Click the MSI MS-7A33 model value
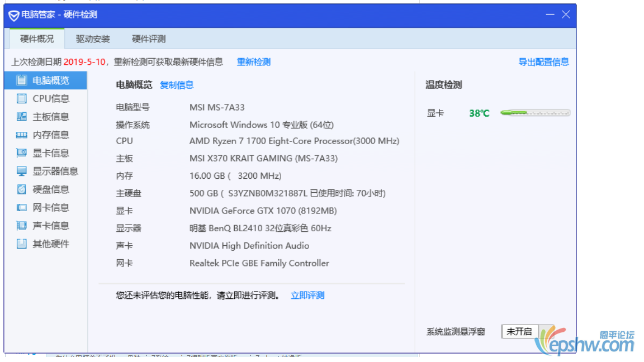Screen dimensions: 644x362 pos(217,107)
